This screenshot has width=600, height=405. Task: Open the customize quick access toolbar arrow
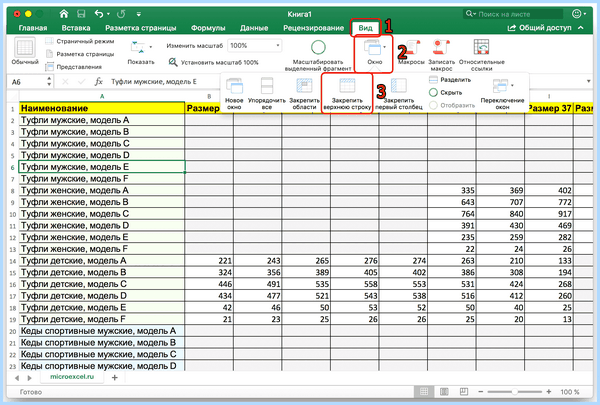click(x=139, y=15)
